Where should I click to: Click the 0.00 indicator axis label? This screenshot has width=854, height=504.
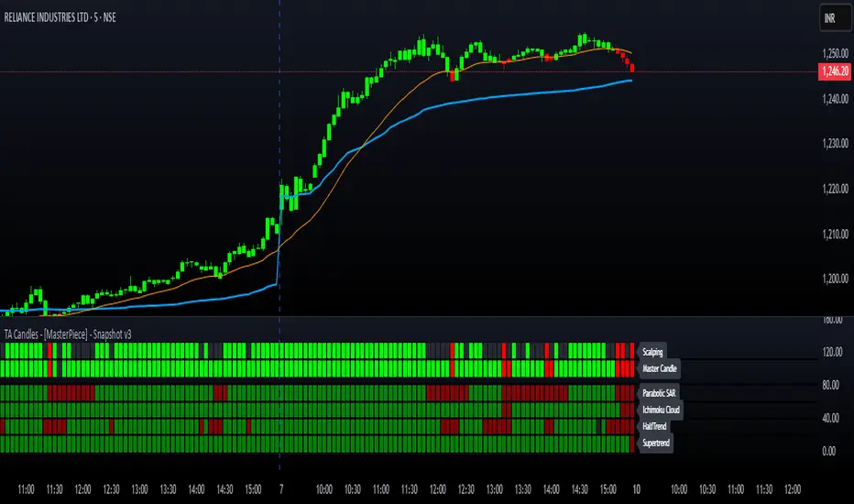(829, 451)
